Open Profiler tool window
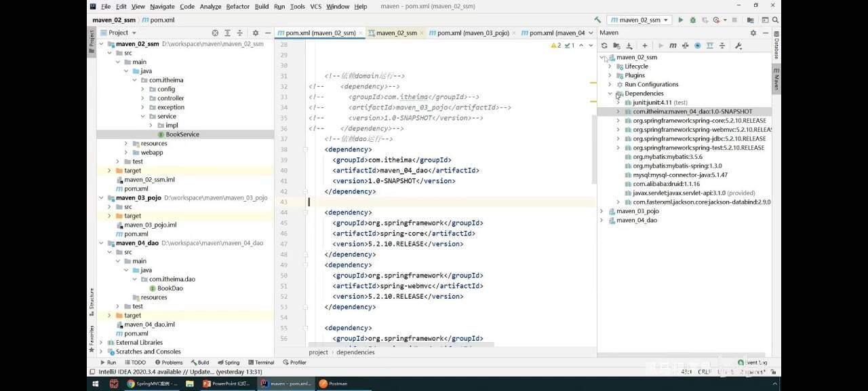868x391 pixels. click(x=294, y=362)
